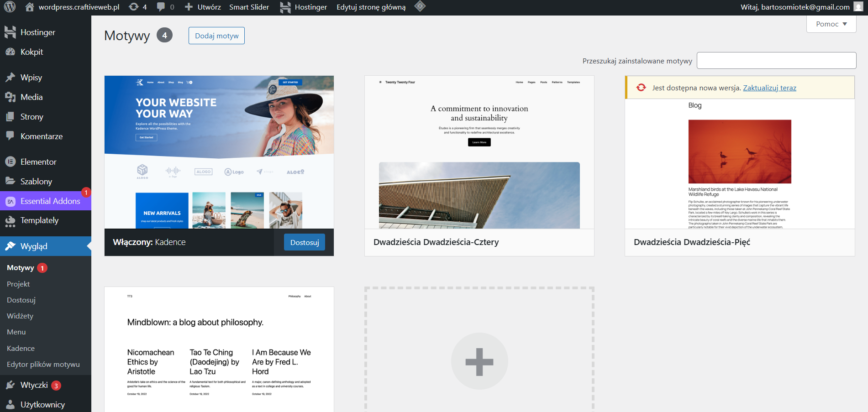Expand the Wtyczki plugins menu

point(34,385)
